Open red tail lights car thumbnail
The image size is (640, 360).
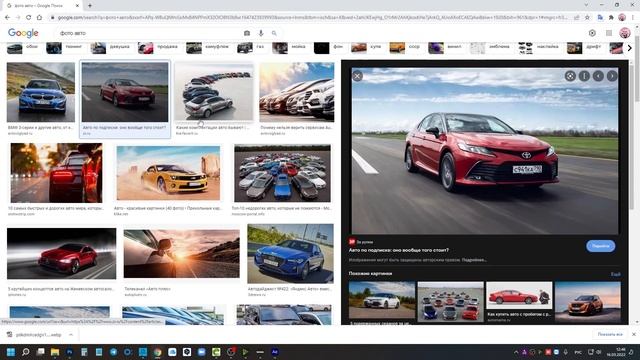[56, 173]
